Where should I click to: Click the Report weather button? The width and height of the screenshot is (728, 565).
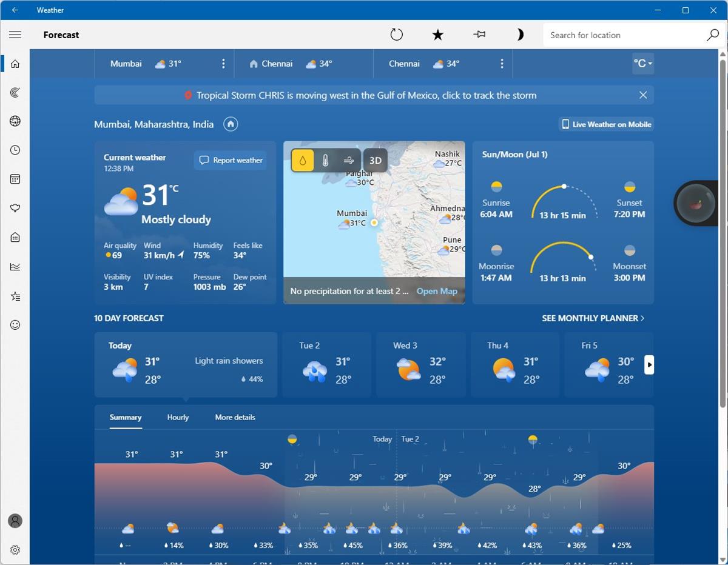click(x=231, y=161)
